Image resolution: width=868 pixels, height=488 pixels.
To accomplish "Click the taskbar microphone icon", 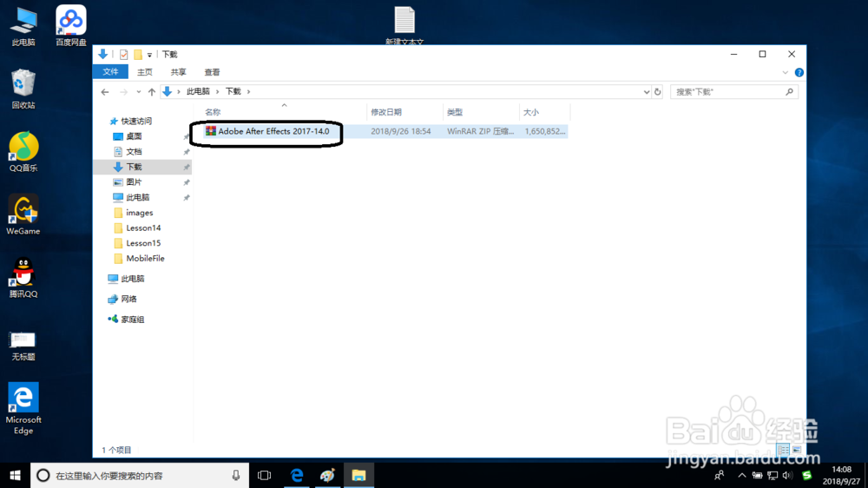I will (x=236, y=475).
